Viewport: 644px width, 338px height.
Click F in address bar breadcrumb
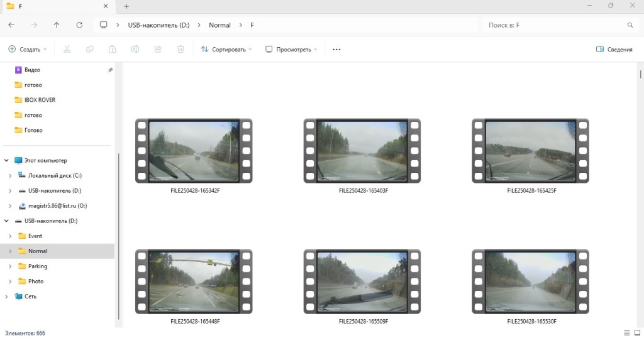252,25
